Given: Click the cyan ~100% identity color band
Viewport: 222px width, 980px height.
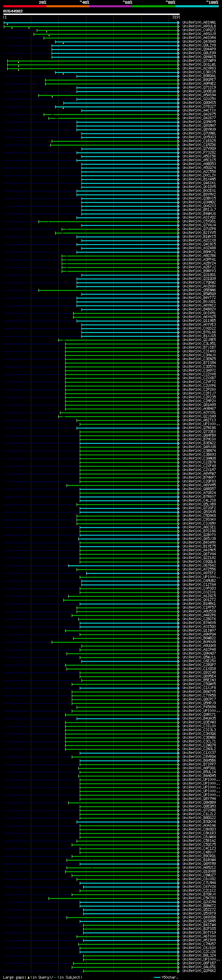Looking at the screenshot, I should [x=197, y=6].
